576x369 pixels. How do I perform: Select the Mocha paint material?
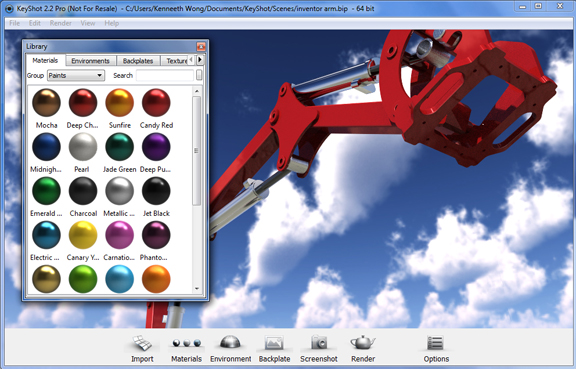pos(46,103)
